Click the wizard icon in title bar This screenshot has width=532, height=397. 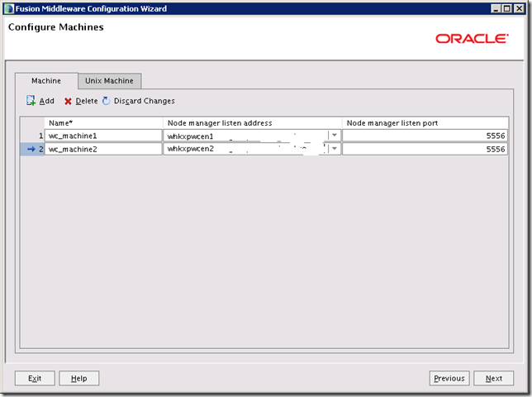tap(9, 8)
